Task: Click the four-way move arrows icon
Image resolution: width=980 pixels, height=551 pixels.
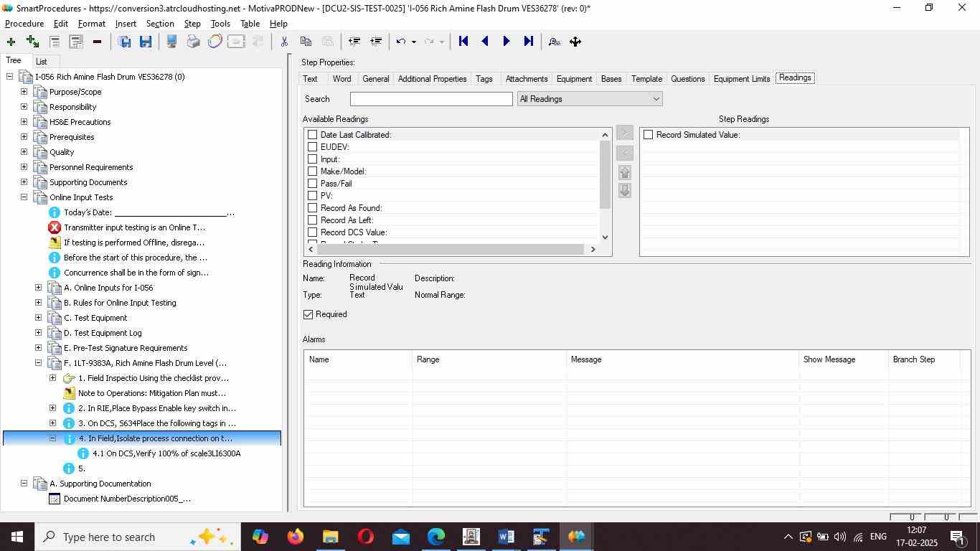Action: [575, 42]
